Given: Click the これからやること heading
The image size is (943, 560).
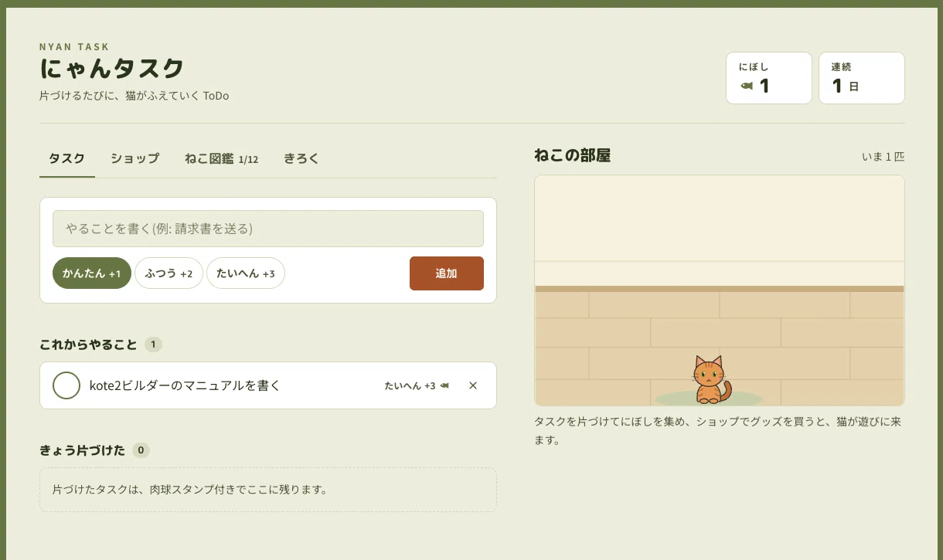Looking at the screenshot, I should (88, 344).
